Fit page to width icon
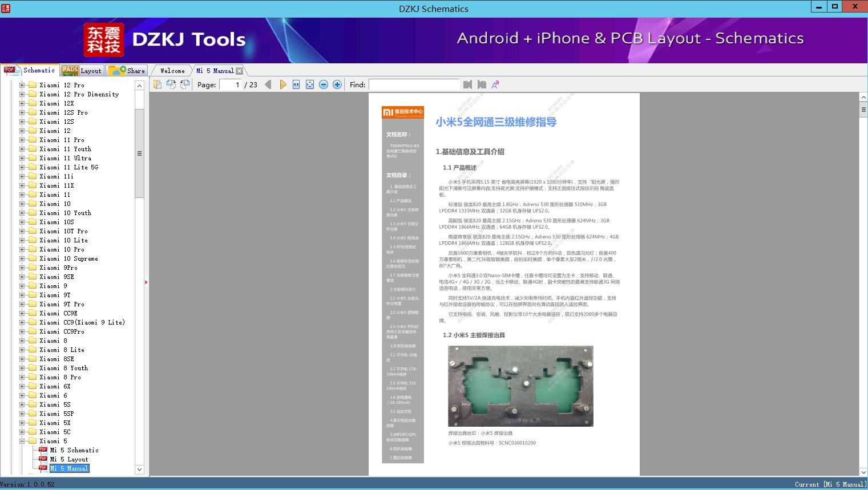The image size is (868, 490). click(x=296, y=84)
